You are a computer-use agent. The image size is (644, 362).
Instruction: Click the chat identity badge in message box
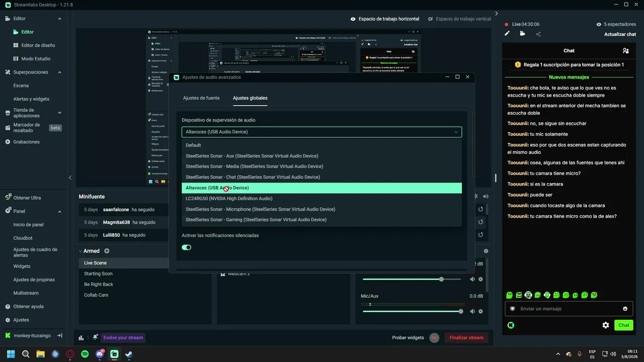[x=513, y=309]
